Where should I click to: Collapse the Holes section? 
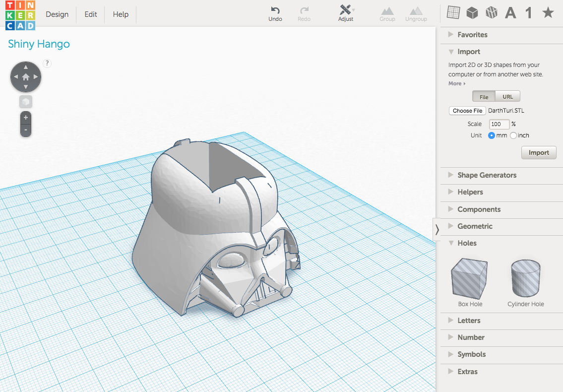tap(466, 243)
